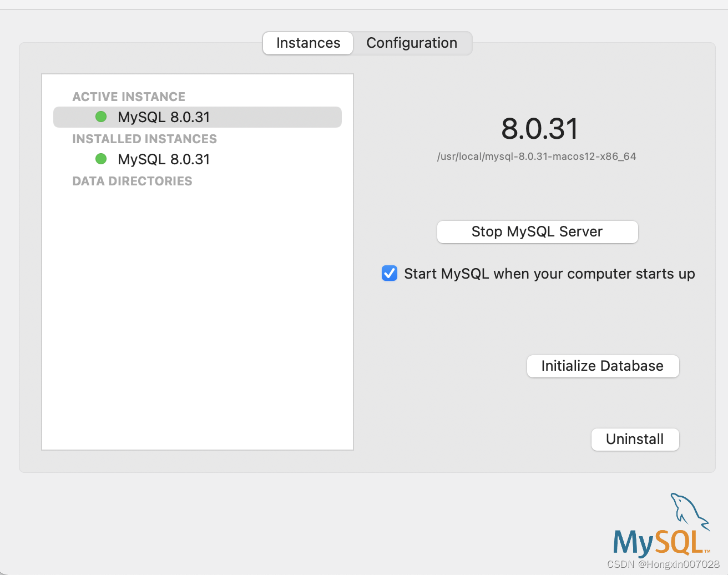Click the /usr/local/mysql-8.0.31 install path text
This screenshot has height=575, width=728.
[537, 157]
